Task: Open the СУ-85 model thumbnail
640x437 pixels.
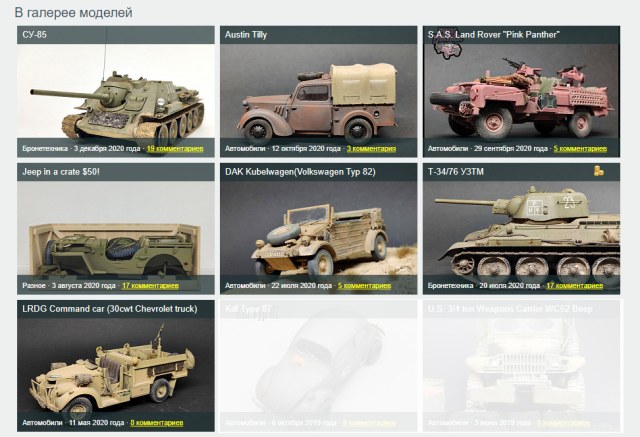Action: click(116, 91)
